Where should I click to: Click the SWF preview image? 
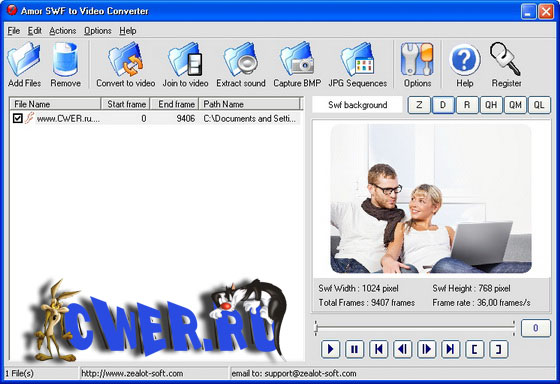(431, 199)
